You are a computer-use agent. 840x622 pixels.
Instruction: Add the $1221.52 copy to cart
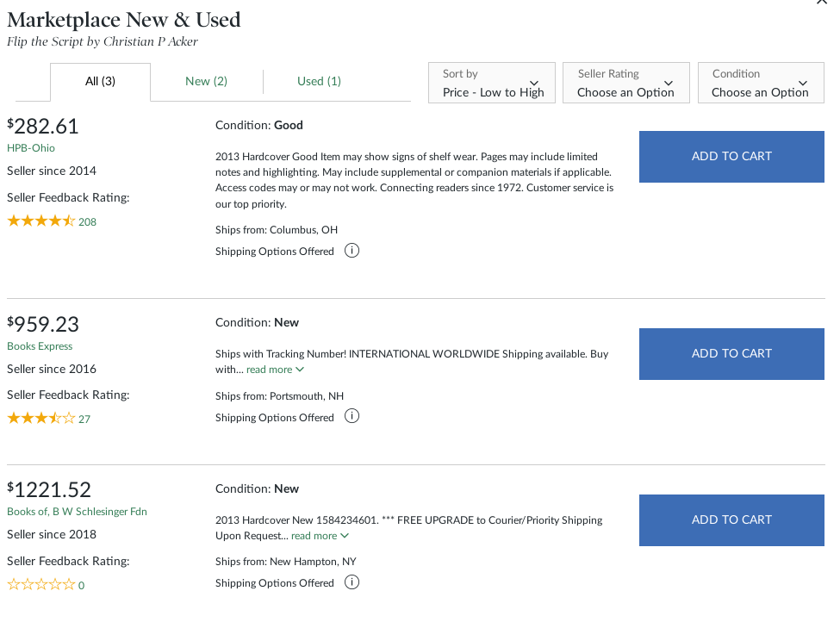731,519
